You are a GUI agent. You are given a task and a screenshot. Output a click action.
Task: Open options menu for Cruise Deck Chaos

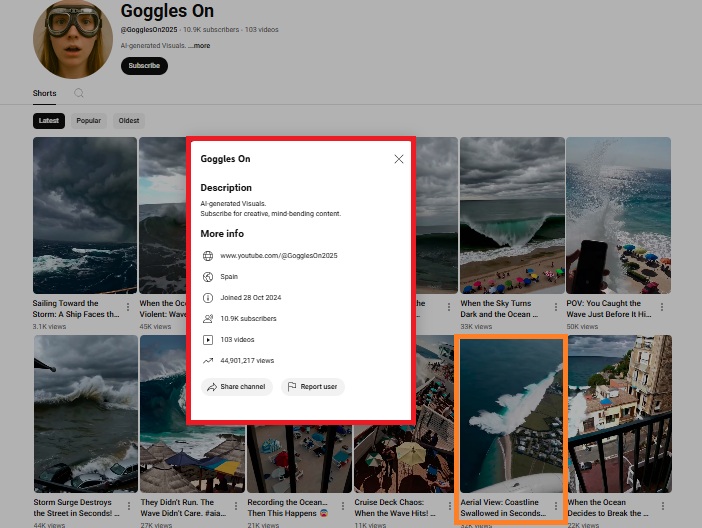tap(448, 506)
